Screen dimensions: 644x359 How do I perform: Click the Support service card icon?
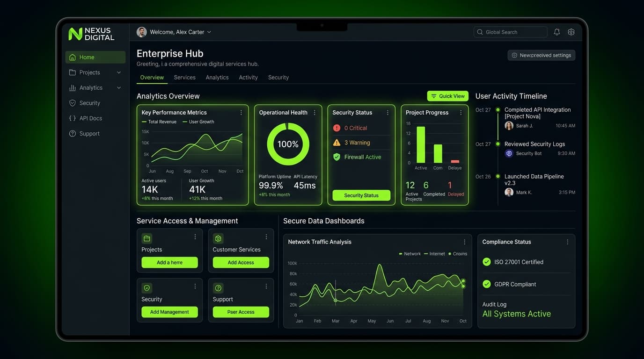[218, 288]
